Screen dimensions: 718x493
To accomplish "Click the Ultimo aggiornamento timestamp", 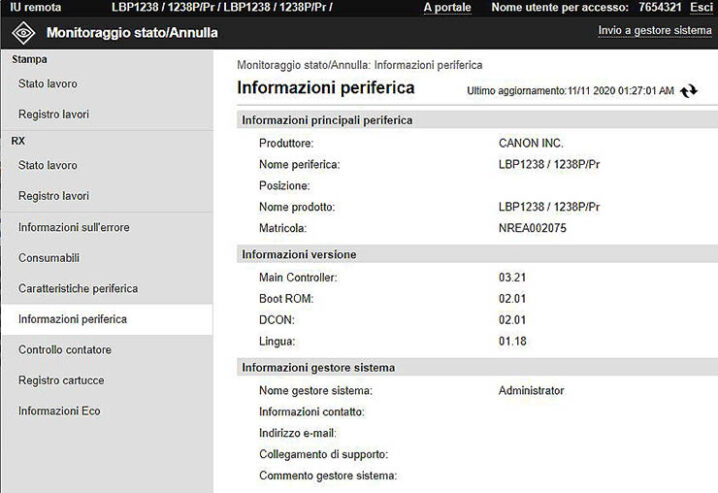I will (570, 91).
